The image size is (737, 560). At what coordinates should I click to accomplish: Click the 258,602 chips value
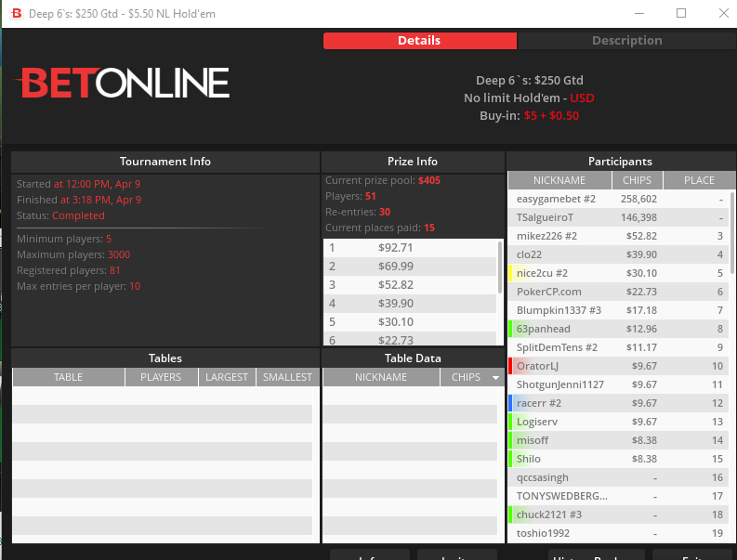638,199
